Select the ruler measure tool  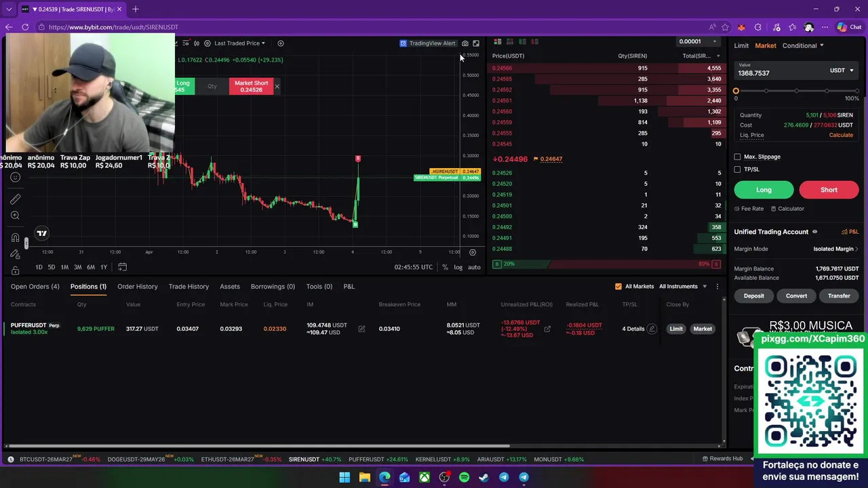(x=15, y=199)
